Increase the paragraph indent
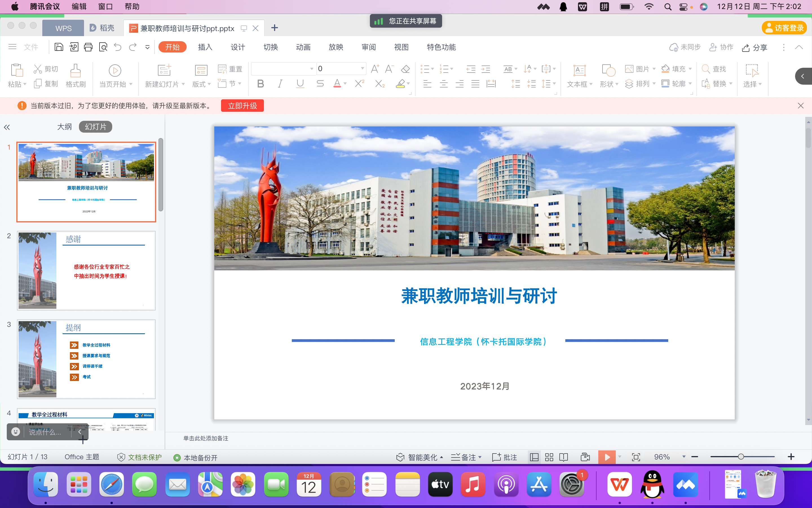The height and width of the screenshot is (508, 812). click(x=486, y=69)
